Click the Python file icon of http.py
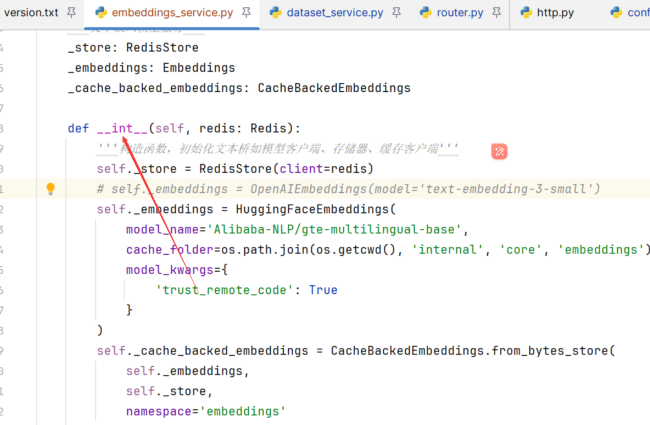 (526, 13)
